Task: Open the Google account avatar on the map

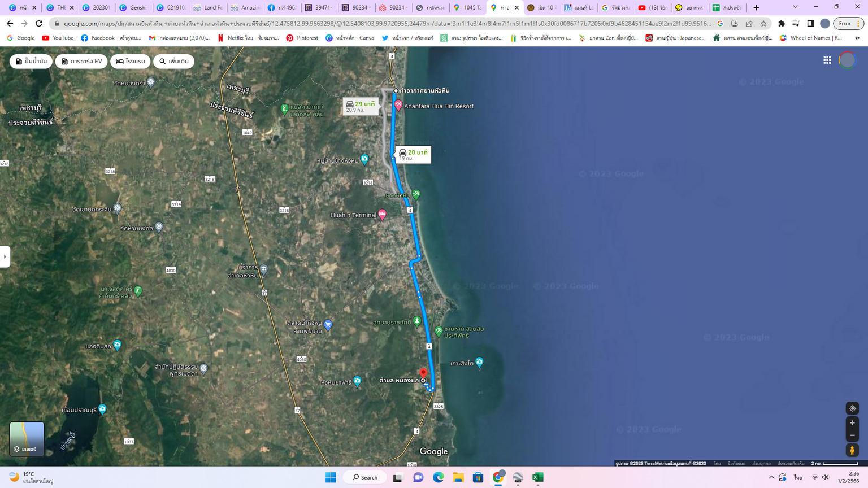Action: click(x=847, y=60)
